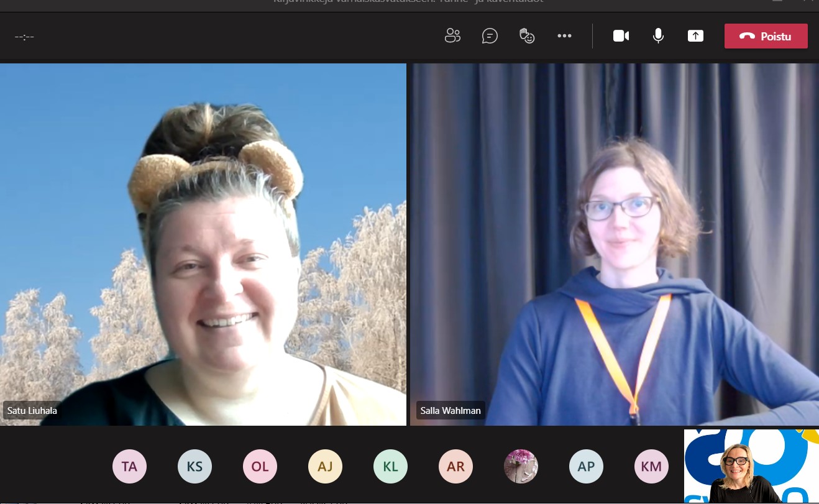Select participant avatar KL
This screenshot has height=504, width=819.
pyautogui.click(x=390, y=466)
